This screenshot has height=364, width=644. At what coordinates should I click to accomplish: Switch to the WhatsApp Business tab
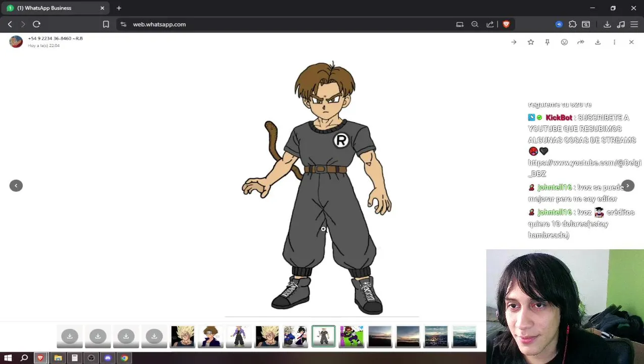click(56, 8)
